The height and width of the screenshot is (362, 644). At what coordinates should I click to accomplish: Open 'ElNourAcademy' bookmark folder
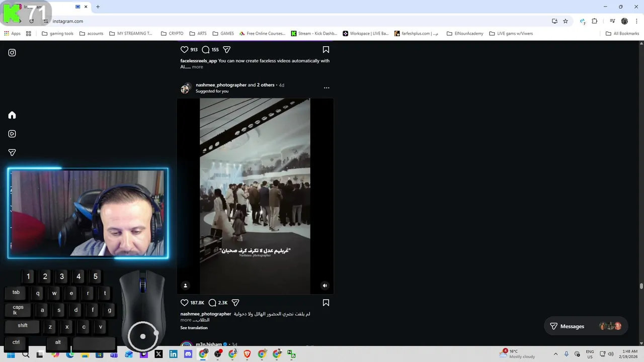465,34
